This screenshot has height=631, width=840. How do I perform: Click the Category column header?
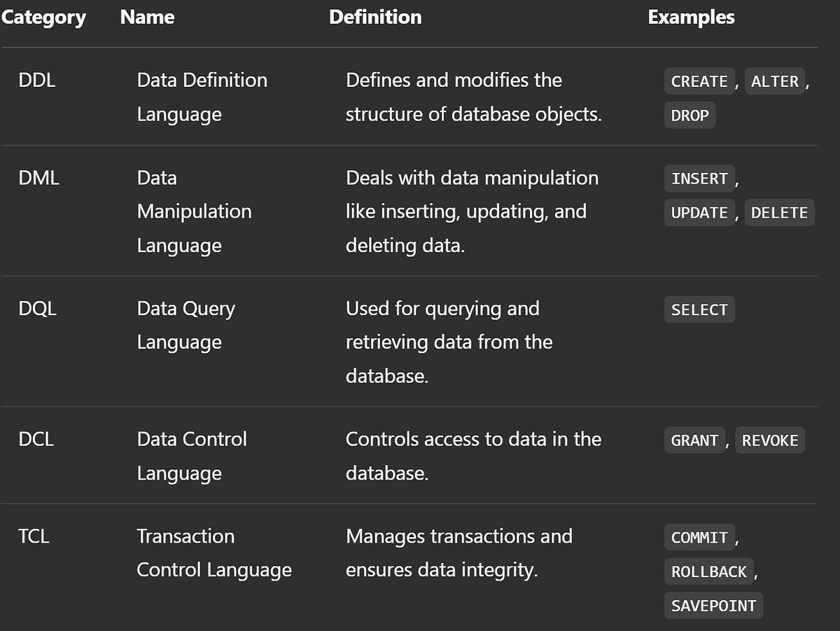click(x=43, y=17)
